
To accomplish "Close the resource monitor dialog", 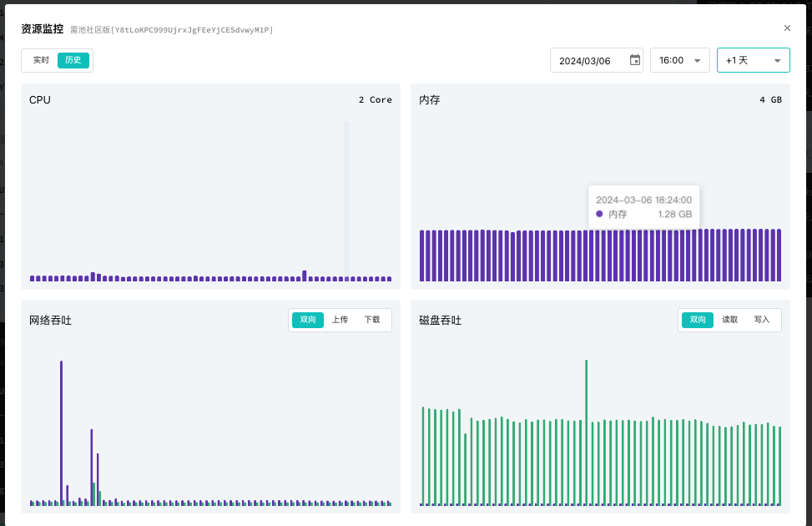I will (787, 28).
